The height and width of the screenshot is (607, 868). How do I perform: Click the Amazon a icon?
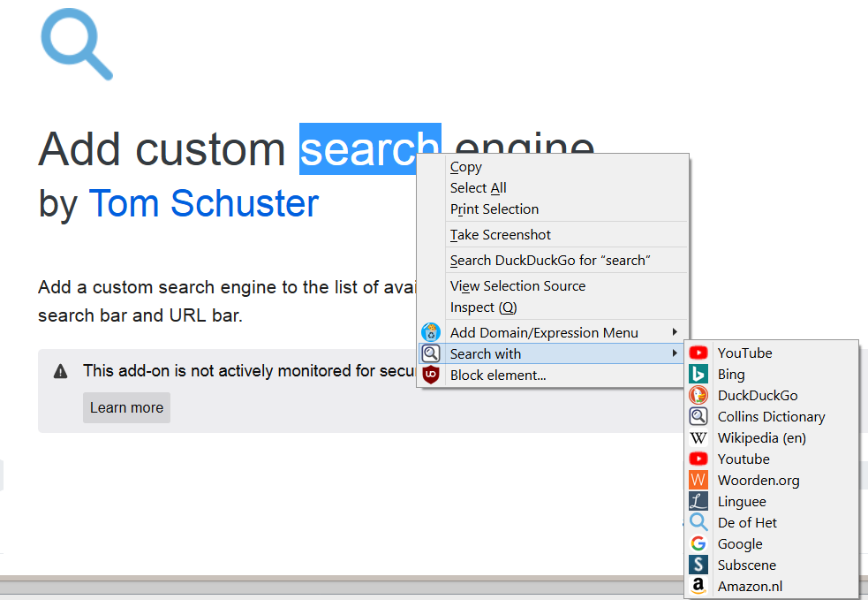[698, 586]
